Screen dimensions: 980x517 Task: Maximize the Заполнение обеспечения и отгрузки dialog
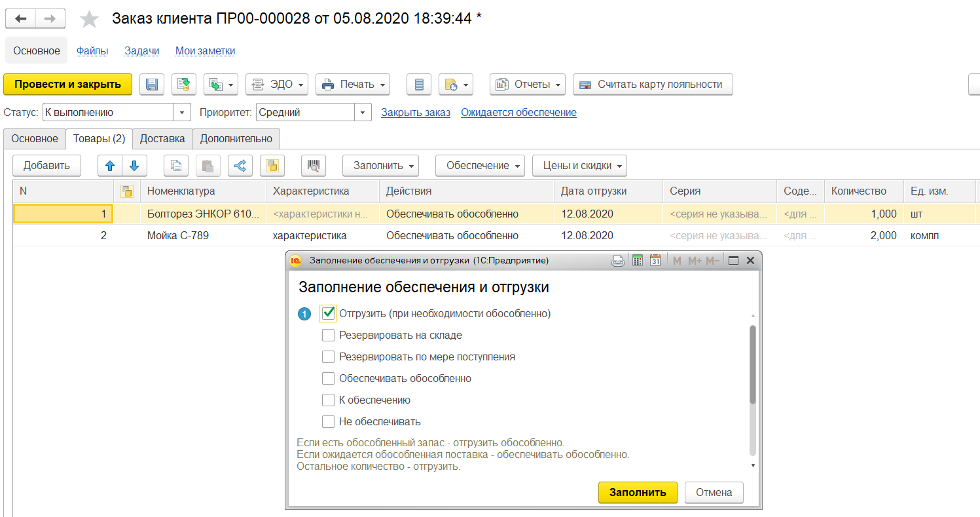point(734,261)
